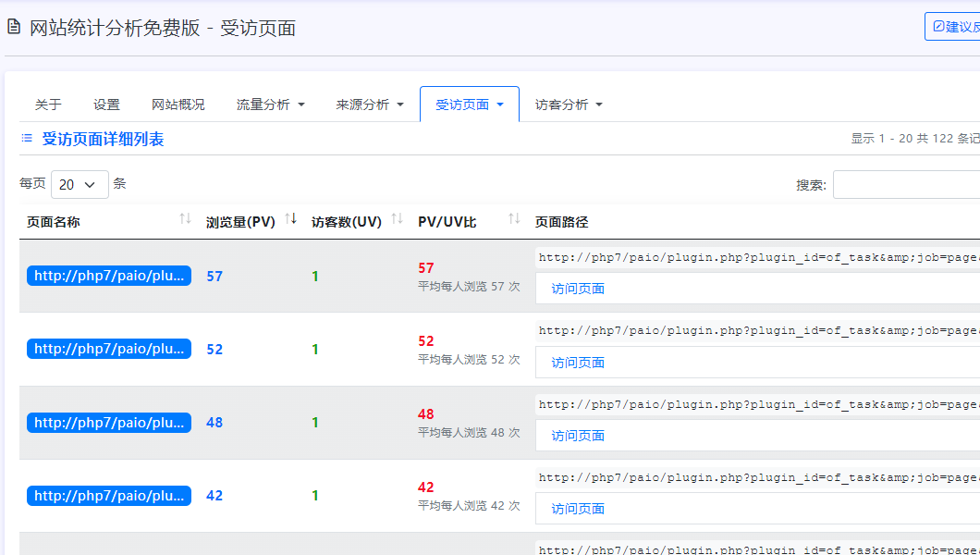Click the 受访页面详细列表 heading
This screenshot has height=555, width=980.
click(x=103, y=139)
